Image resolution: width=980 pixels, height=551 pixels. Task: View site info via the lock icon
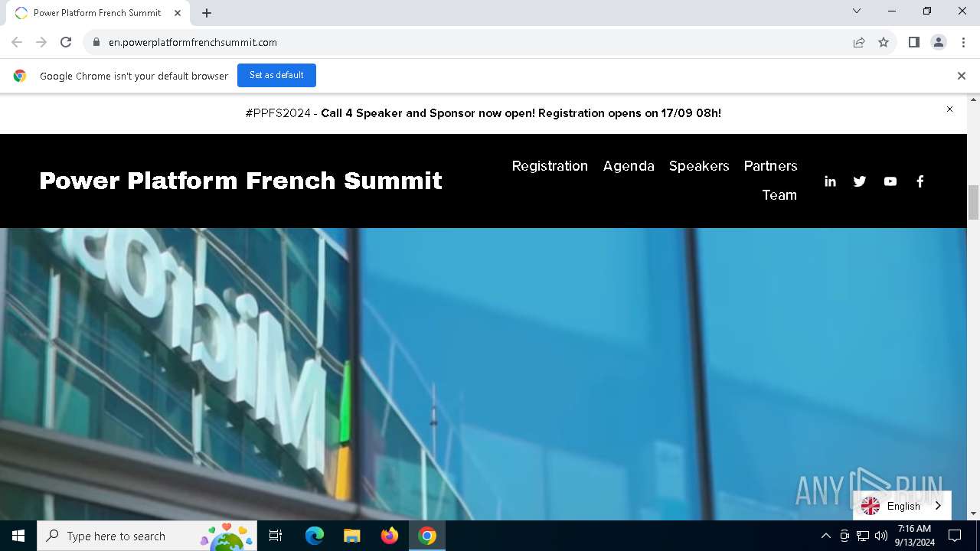(96, 42)
